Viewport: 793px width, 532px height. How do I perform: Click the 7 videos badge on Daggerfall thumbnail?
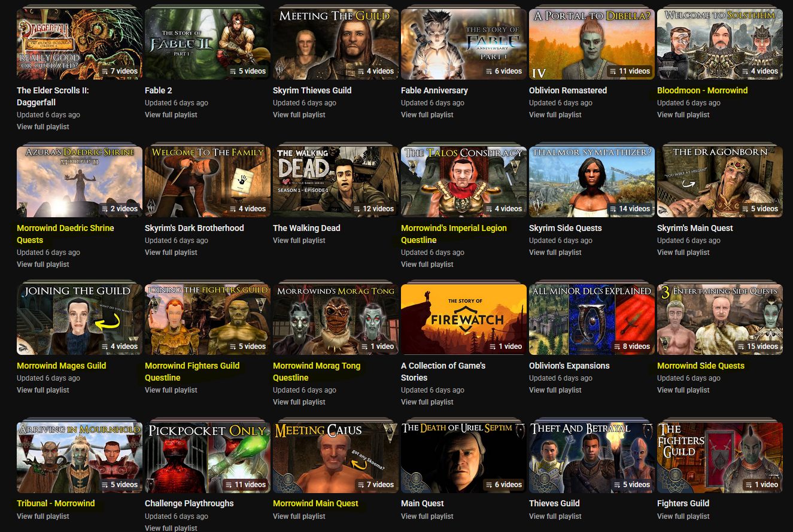tap(119, 71)
